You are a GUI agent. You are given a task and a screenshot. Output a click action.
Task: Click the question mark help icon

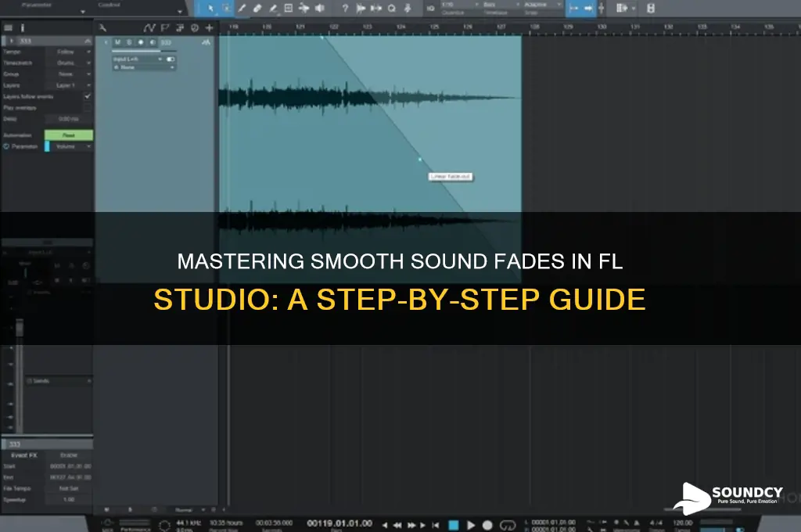[x=345, y=8]
